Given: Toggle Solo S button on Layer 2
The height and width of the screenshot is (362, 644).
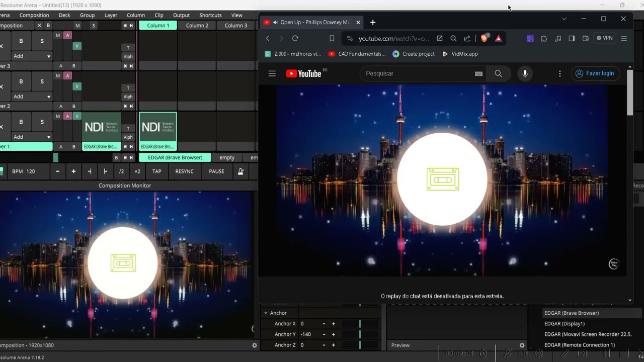Looking at the screenshot, I should pos(42,81).
